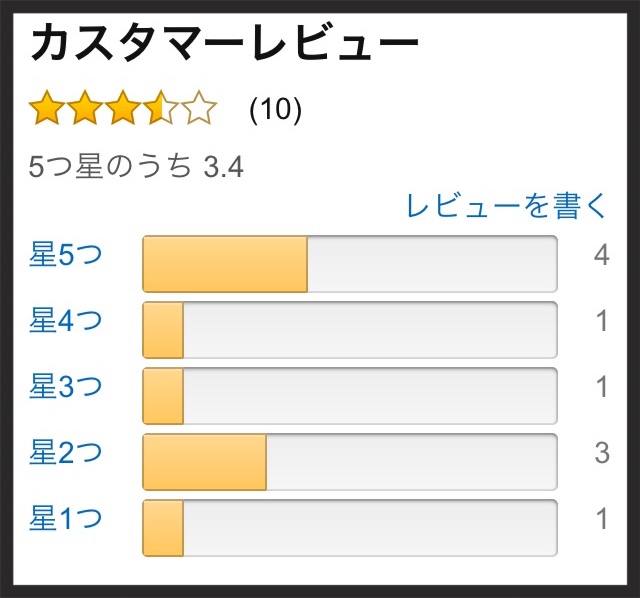Screen dimensions: 640x598
Task: Click the (10) total review count
Action: (x=276, y=109)
